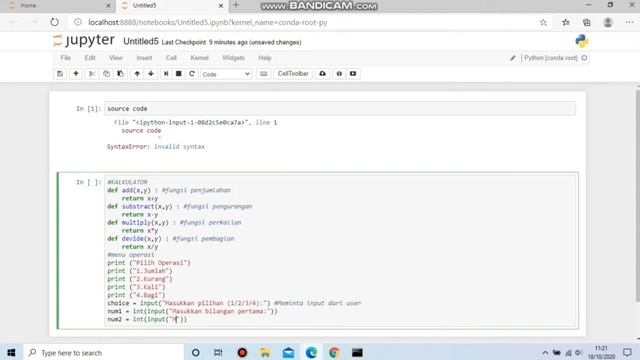640x360 pixels.
Task: Click the line print ("Pilih Operasi")
Action: coord(149,263)
